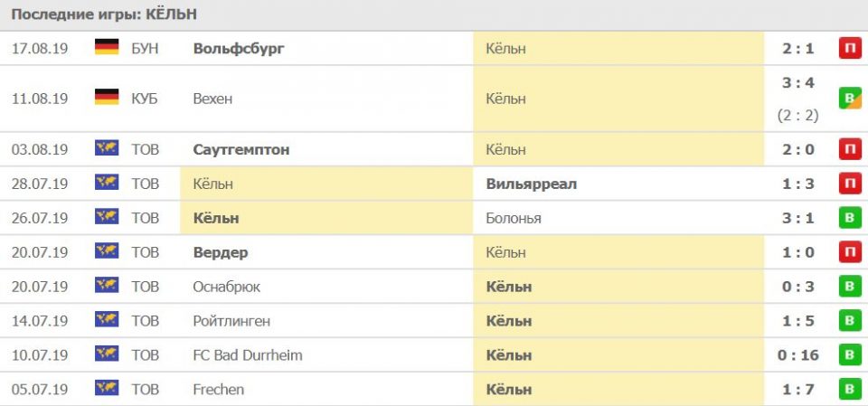Click the red loss badge for the Вольфсбург match
This screenshot has width=868, height=406.
tap(849, 48)
